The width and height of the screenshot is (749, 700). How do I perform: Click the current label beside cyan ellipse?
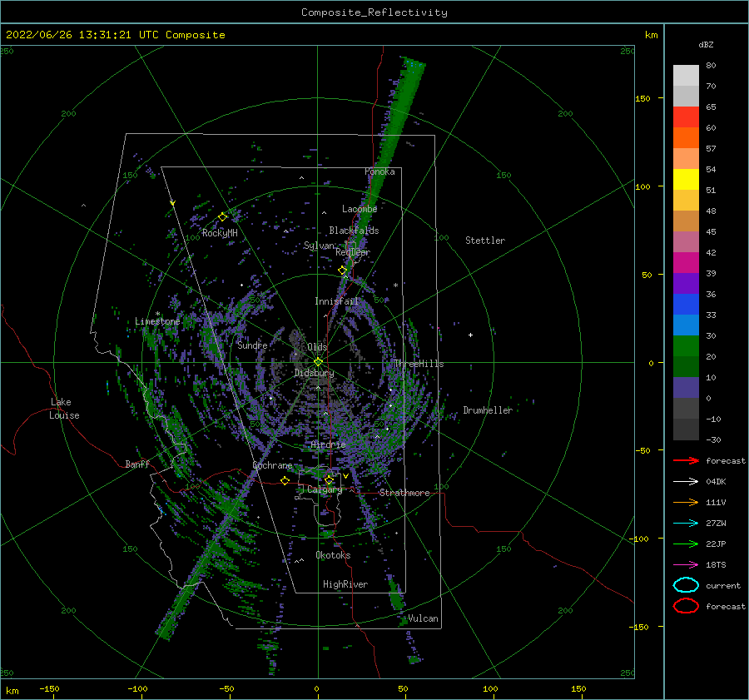point(723,586)
